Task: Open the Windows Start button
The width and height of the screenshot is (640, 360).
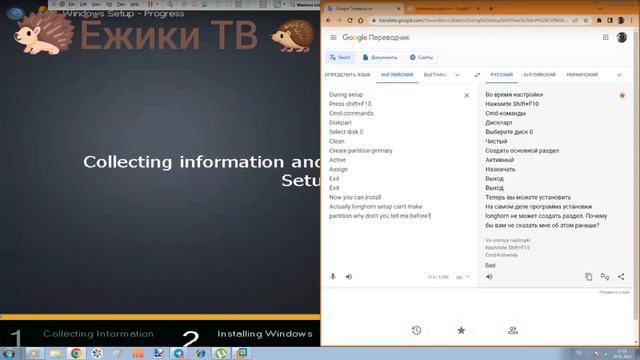Action: coord(9,353)
